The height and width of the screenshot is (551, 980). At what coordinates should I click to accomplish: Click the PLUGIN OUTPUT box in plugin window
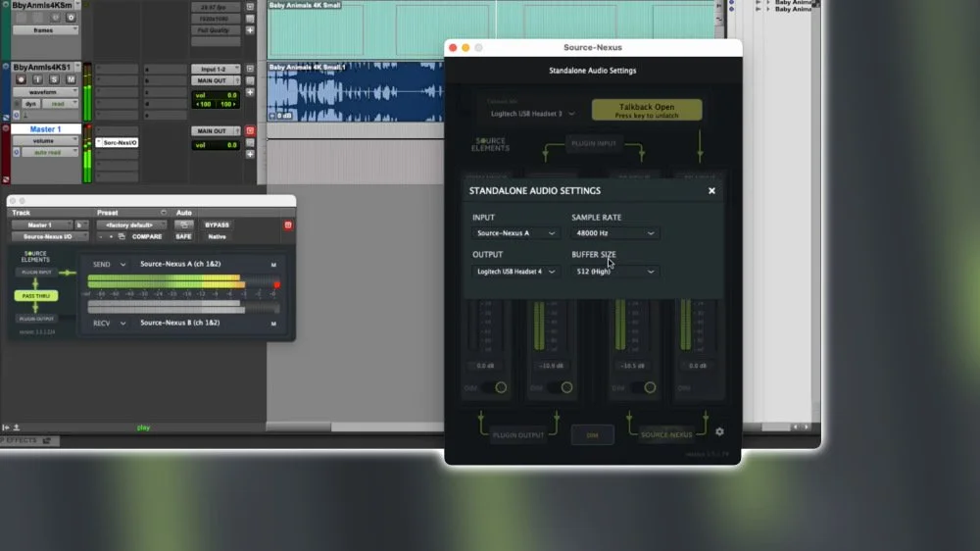click(36, 319)
